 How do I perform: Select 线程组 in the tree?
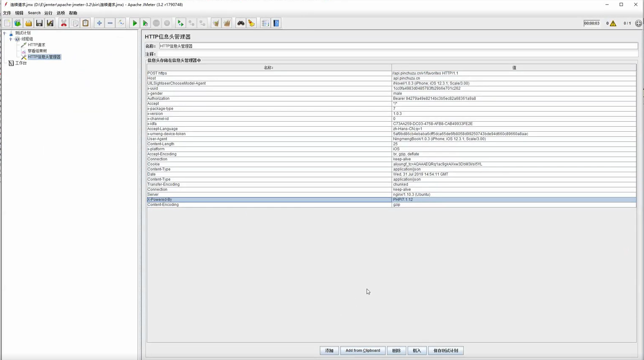click(27, 39)
